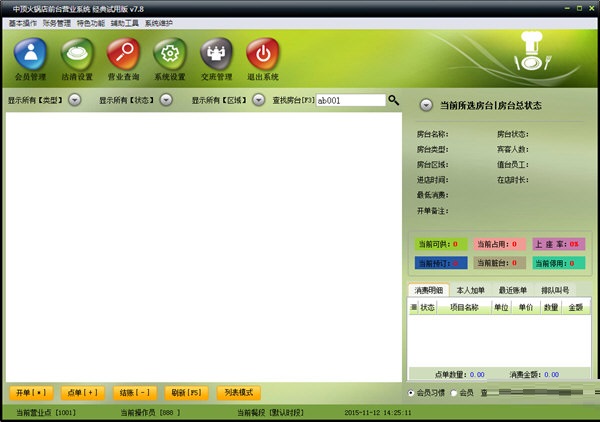Click the 当前餐段 [默认时段] status entry
The height and width of the screenshot is (422, 600).
tap(270, 412)
